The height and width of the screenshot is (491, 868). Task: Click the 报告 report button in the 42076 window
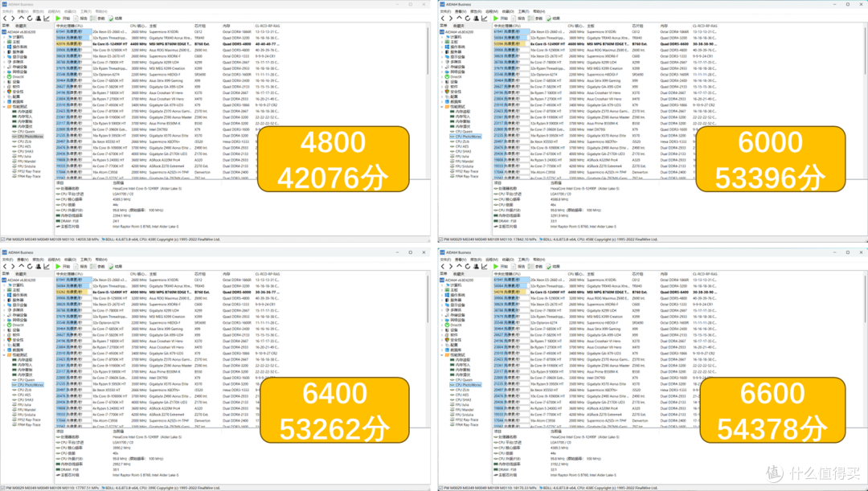(80, 18)
